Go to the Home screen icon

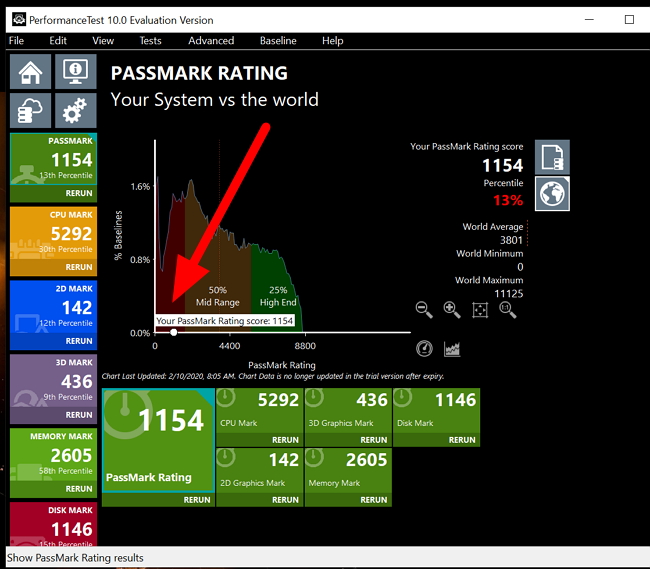pos(30,71)
